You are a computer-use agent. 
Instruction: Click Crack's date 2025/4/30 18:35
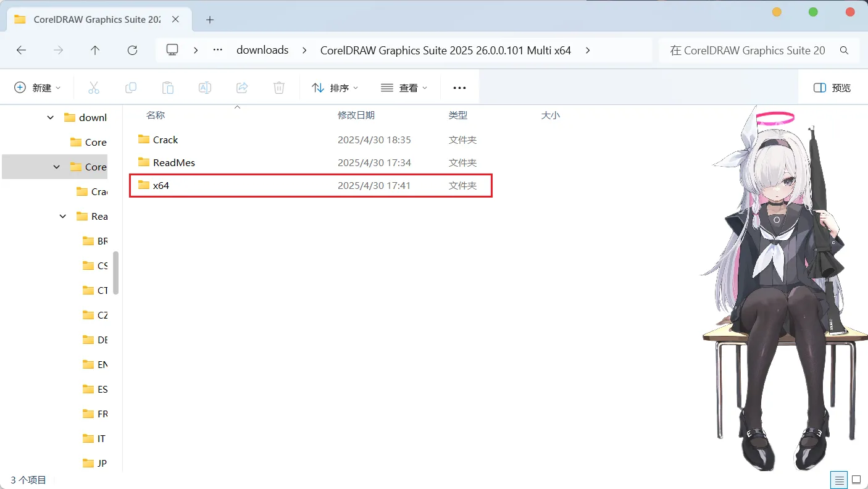(374, 140)
